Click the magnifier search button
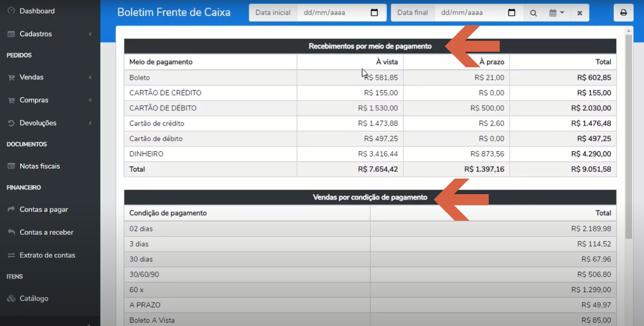644x326 pixels. [x=534, y=13]
